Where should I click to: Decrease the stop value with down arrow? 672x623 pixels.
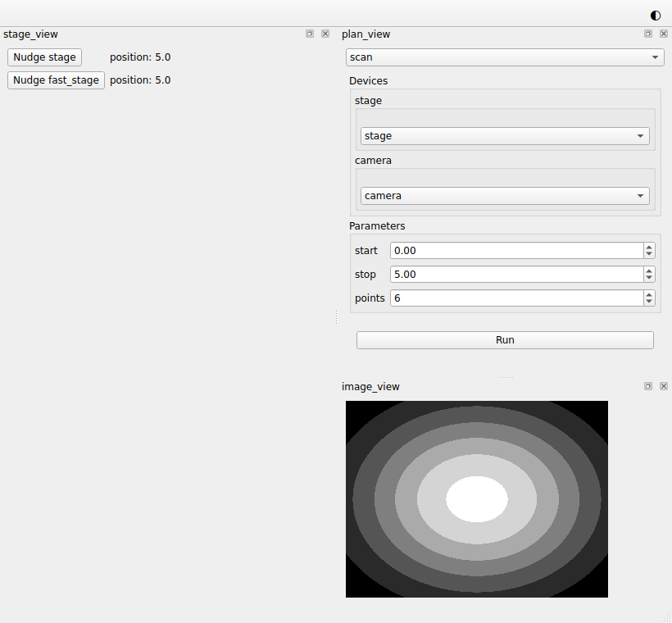pyautogui.click(x=649, y=278)
